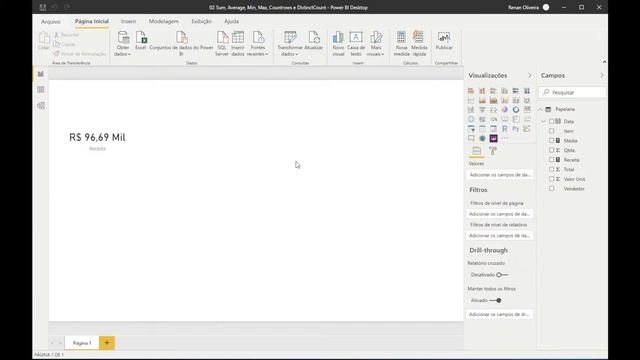Viewport: 640px width, 360px height.
Task: Open the Data view from sidebar
Action: coord(41,89)
